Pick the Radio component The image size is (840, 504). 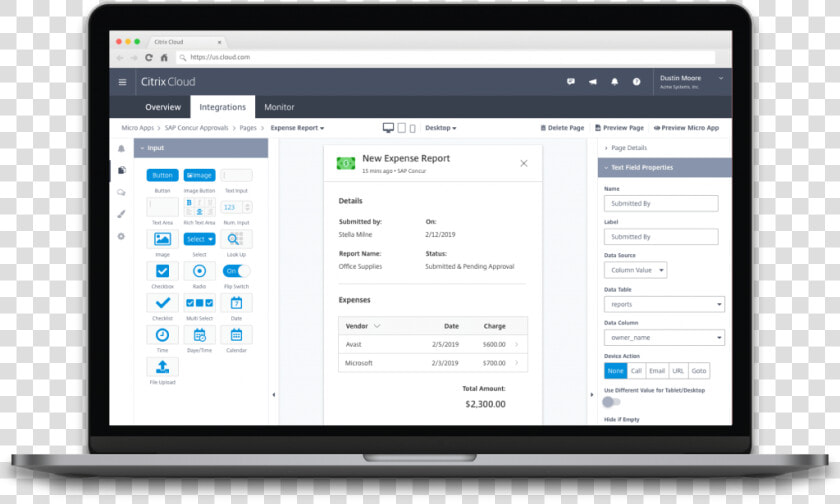[x=199, y=271]
